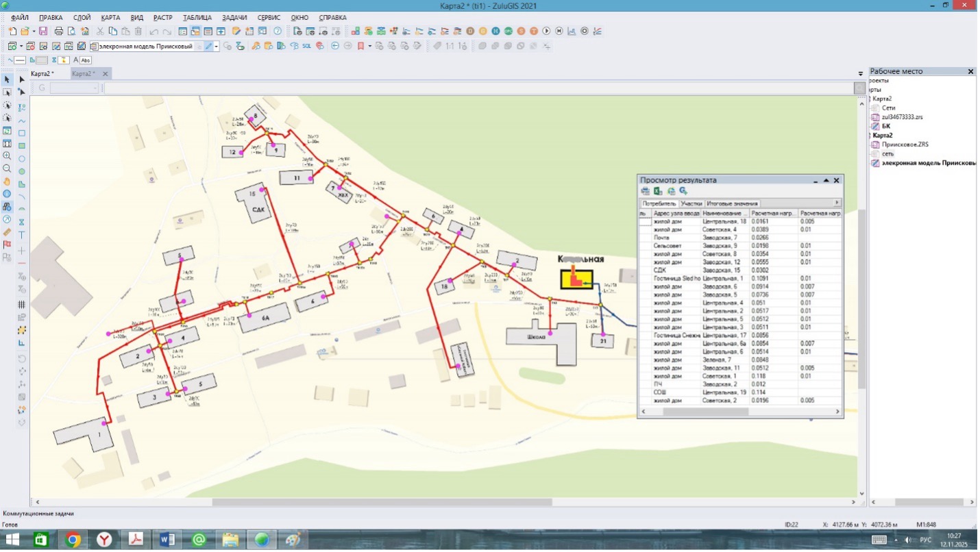Click the SQL query icon

(x=306, y=46)
